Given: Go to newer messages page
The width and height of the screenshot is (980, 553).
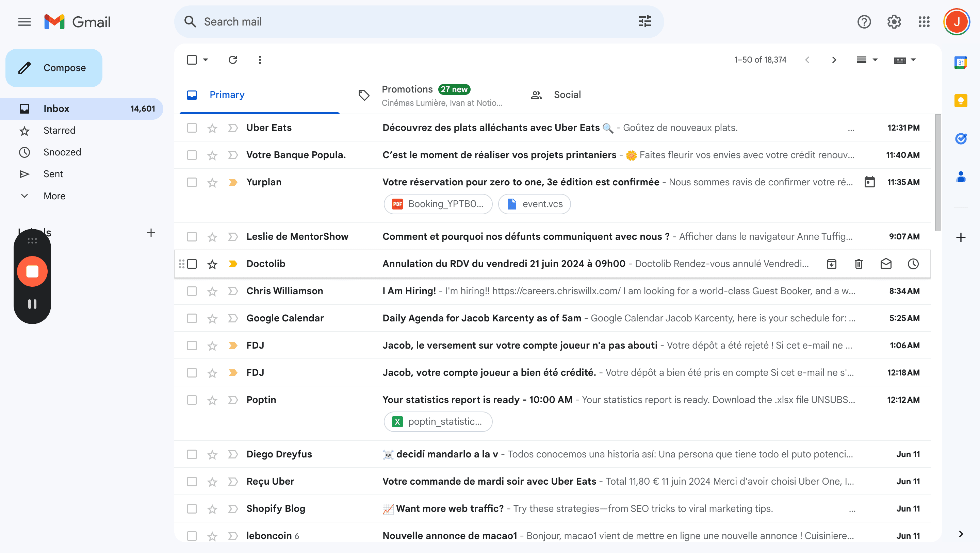Looking at the screenshot, I should (x=807, y=60).
